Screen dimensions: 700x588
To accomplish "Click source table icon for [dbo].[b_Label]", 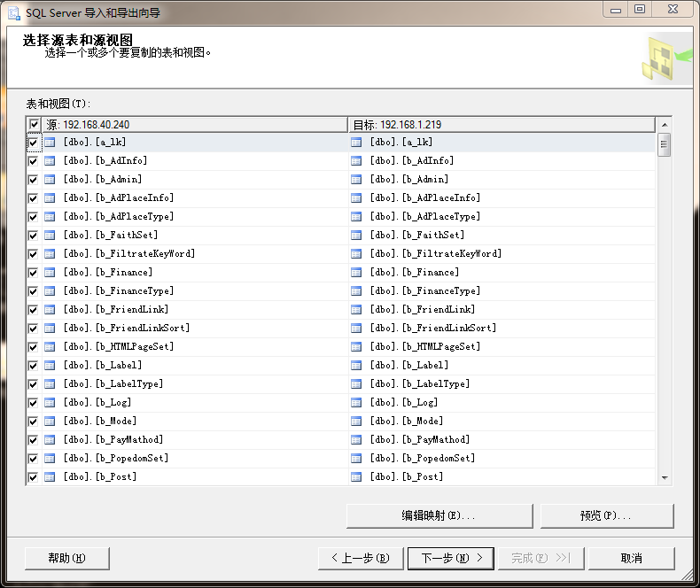I will tap(50, 366).
